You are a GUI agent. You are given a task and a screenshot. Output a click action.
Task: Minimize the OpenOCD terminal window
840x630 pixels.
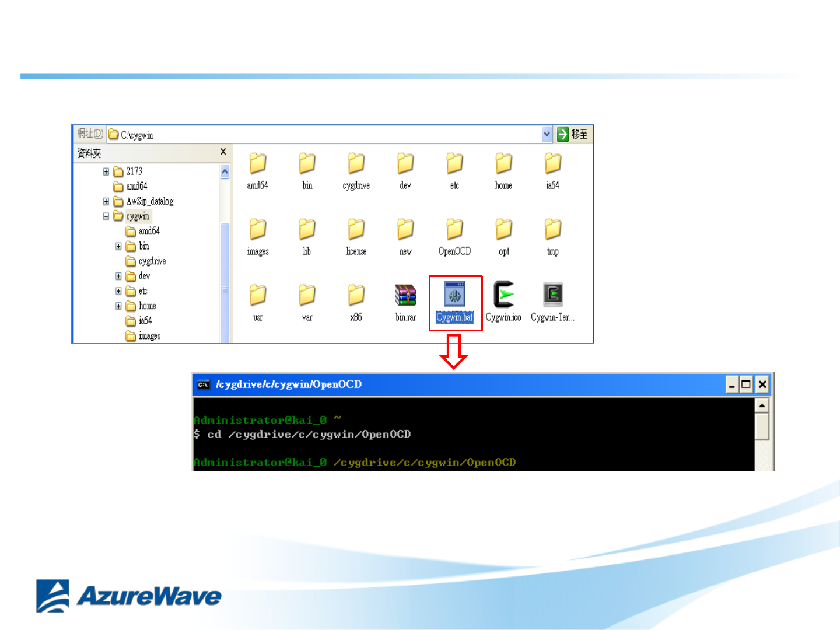(731, 384)
